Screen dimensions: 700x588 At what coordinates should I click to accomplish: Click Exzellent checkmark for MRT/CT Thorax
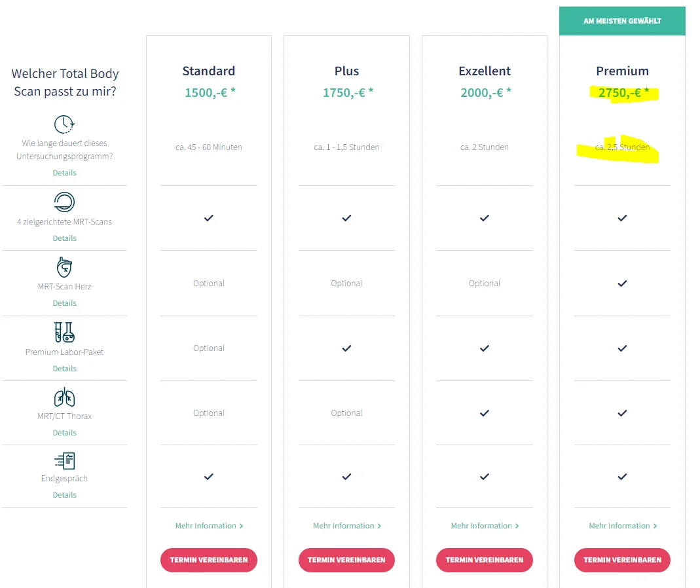485,413
